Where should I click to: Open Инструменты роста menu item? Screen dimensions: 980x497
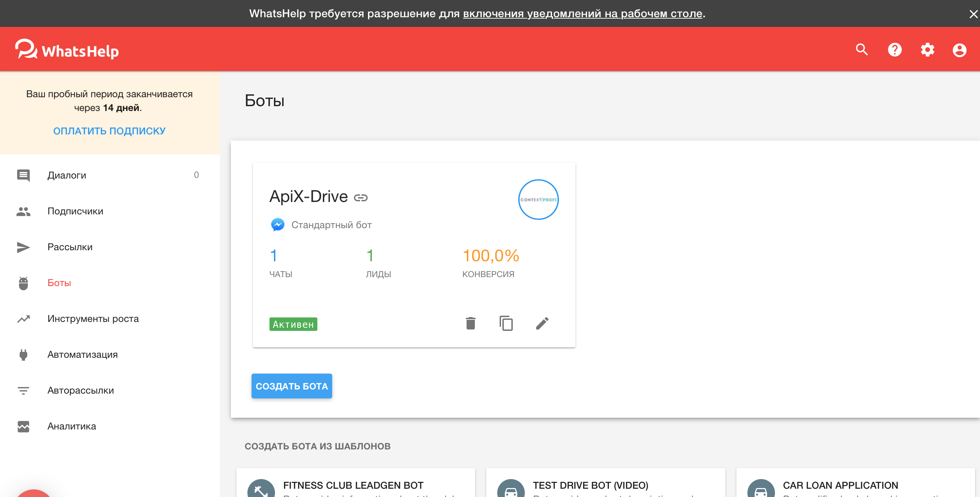point(110,318)
